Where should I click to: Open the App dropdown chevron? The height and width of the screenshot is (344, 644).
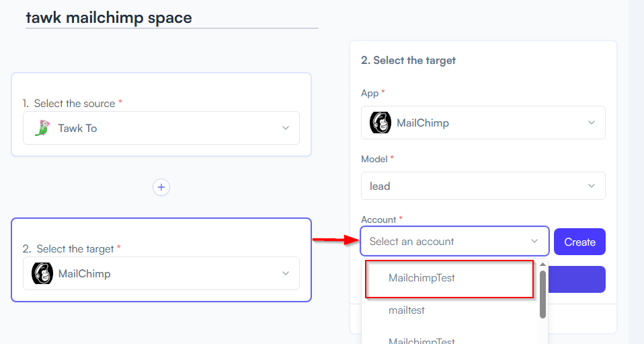click(x=592, y=123)
